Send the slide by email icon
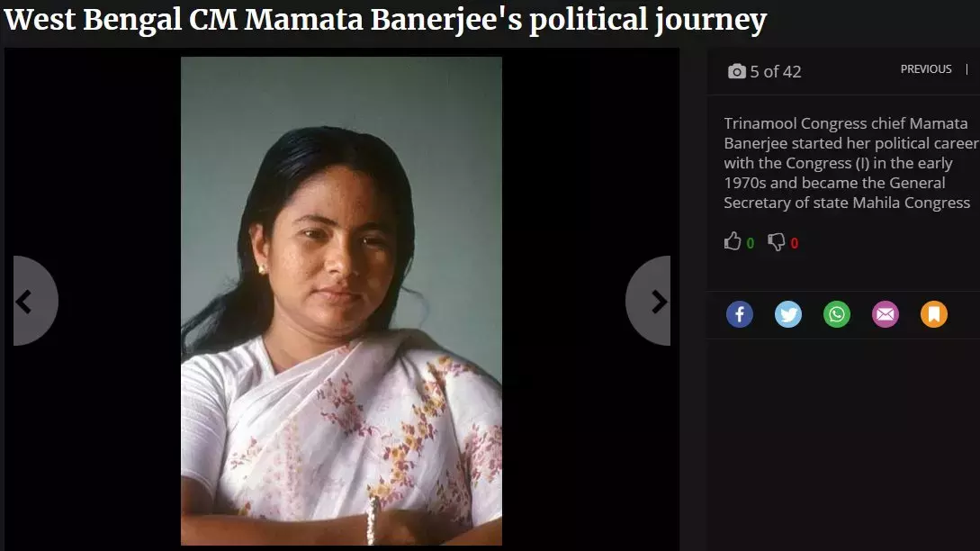This screenshot has width=980, height=551. [886, 314]
